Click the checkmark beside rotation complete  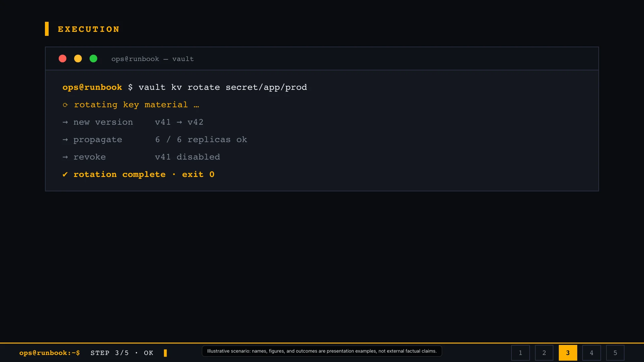(x=65, y=174)
